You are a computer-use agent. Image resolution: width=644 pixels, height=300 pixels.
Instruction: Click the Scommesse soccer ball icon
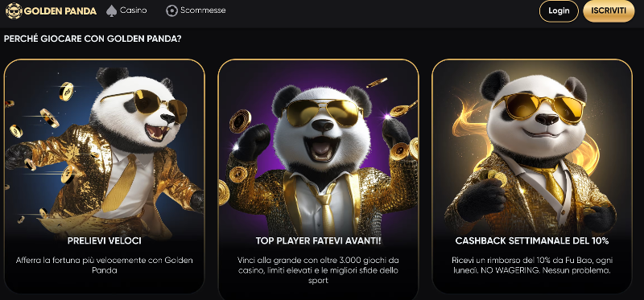171,10
